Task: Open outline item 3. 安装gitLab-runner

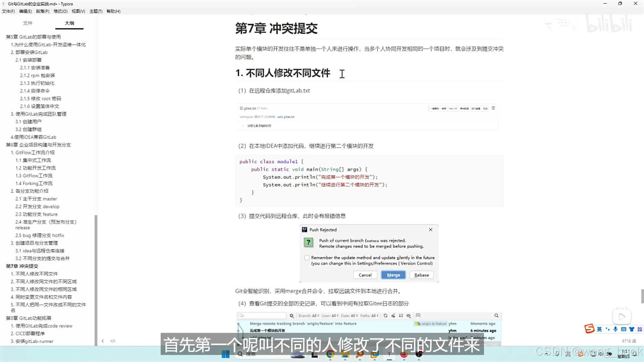Action: click(32, 341)
